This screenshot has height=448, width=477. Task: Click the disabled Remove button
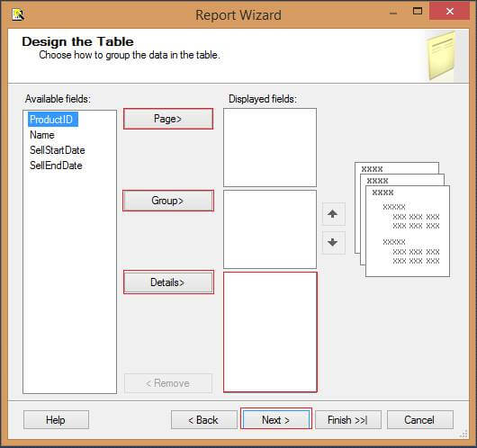click(x=168, y=383)
